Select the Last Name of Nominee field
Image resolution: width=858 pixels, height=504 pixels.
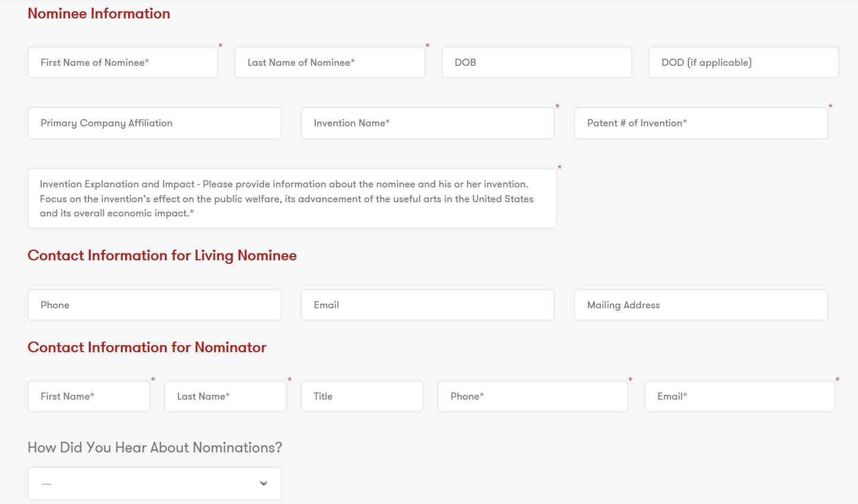pyautogui.click(x=330, y=62)
